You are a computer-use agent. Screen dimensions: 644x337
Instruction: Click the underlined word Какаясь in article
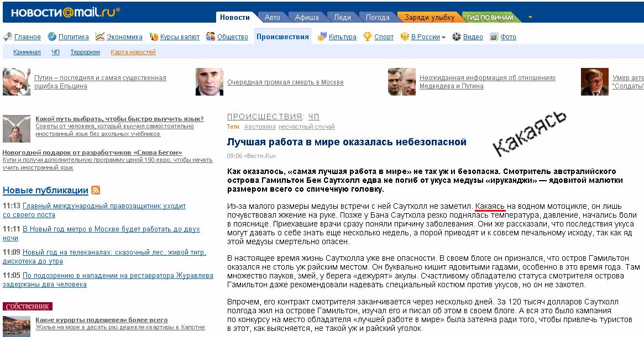[490, 206]
